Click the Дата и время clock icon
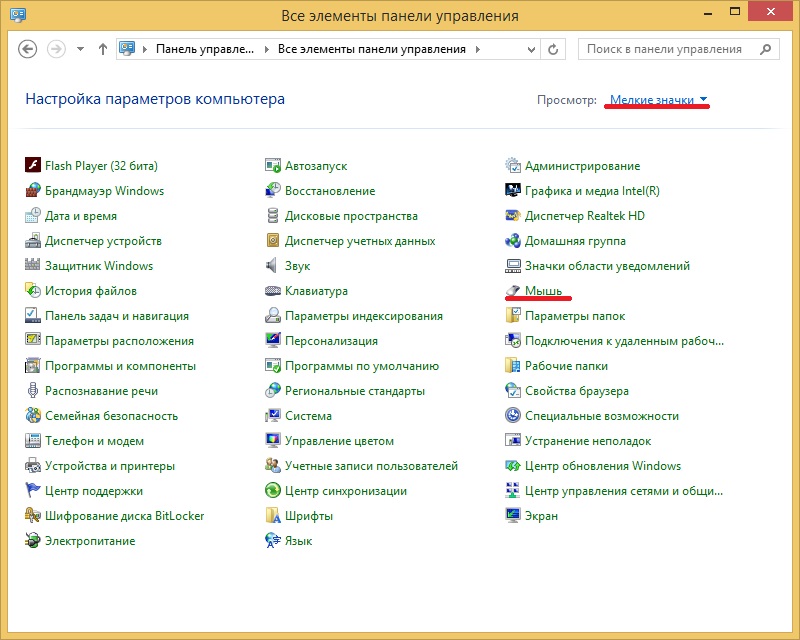Image resolution: width=800 pixels, height=640 pixels. tap(33, 215)
